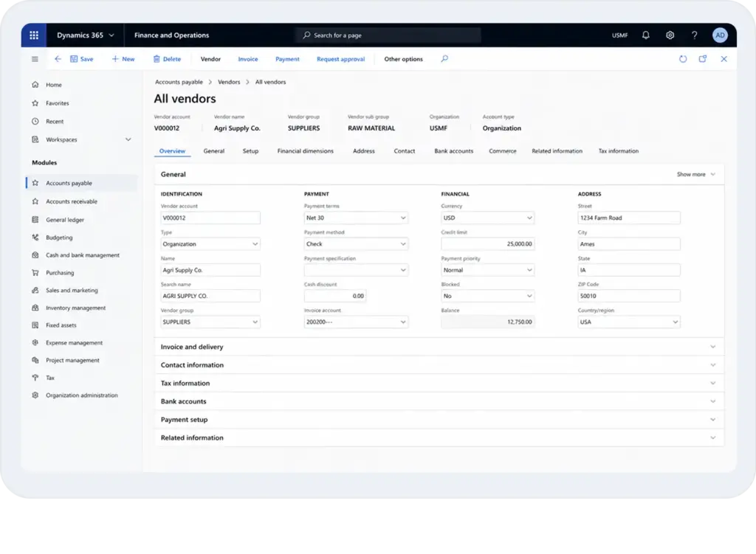Viewport: 756px width, 554px height.
Task: Expand the Tax information section
Action: (439, 384)
